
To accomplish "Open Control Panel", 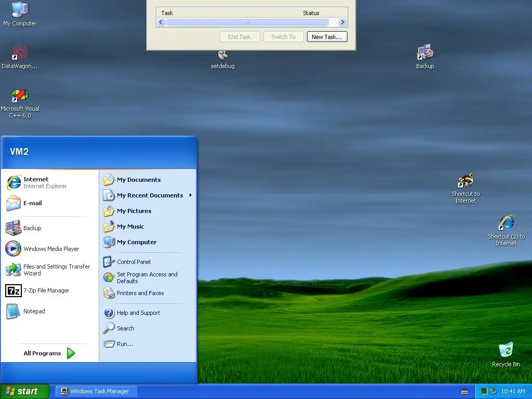I will [x=148, y=262].
